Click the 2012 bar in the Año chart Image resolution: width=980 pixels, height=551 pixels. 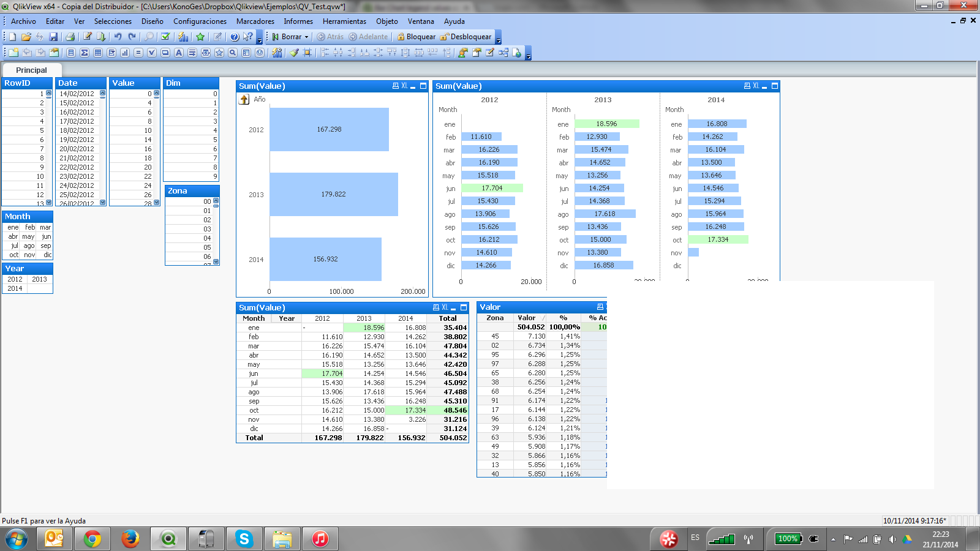329,129
